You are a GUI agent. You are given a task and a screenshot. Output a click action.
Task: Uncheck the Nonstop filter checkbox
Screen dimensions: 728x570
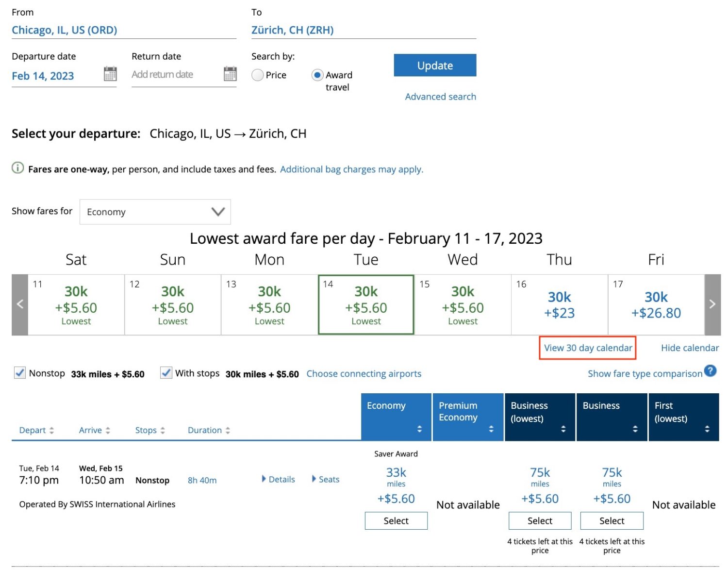pyautogui.click(x=19, y=373)
